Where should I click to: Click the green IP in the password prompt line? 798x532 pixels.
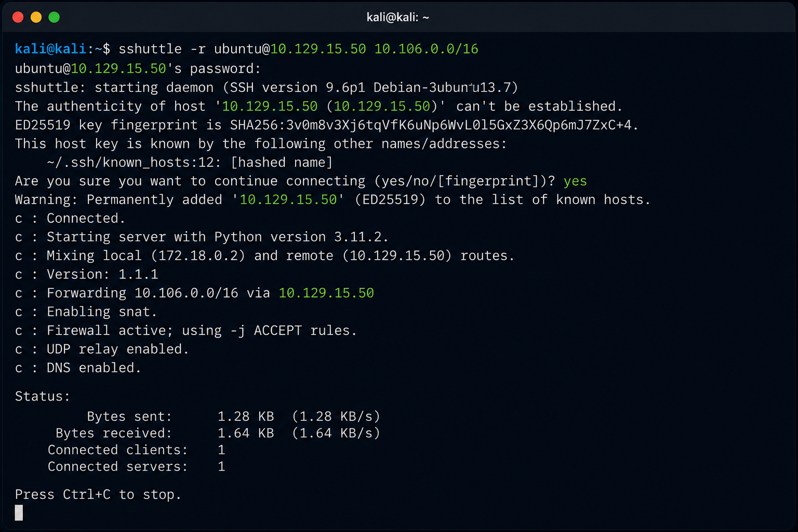point(118,69)
